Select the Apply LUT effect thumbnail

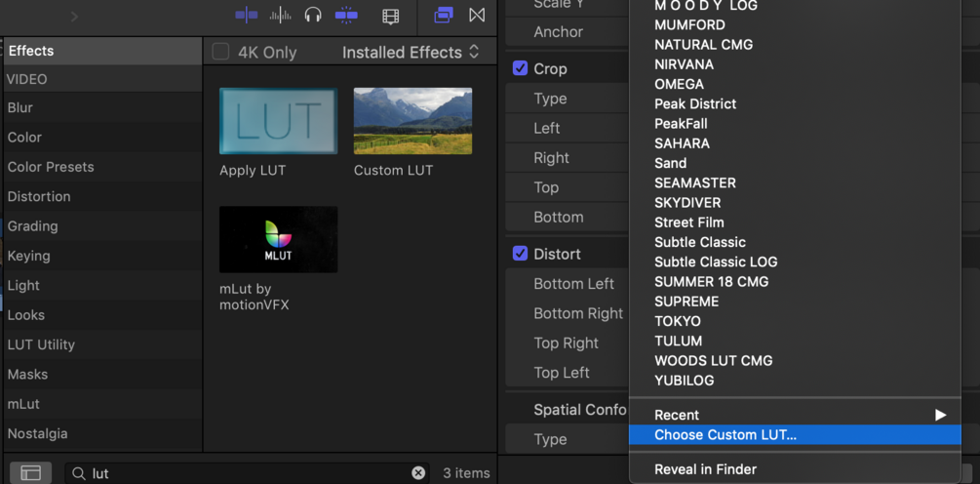click(278, 121)
